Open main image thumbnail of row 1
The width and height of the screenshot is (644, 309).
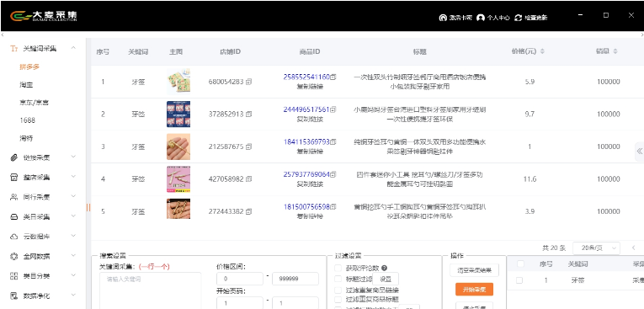pos(178,82)
